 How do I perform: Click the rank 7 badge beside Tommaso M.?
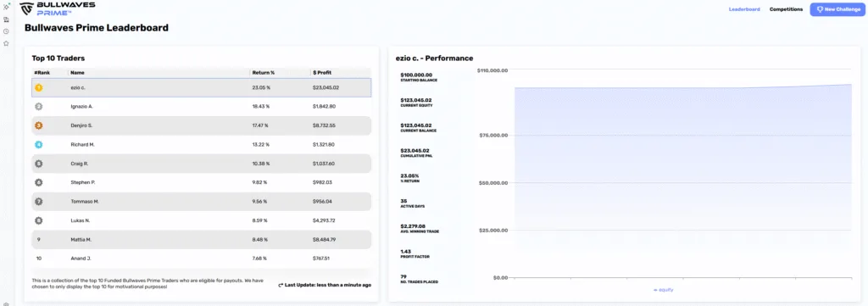pos(39,202)
